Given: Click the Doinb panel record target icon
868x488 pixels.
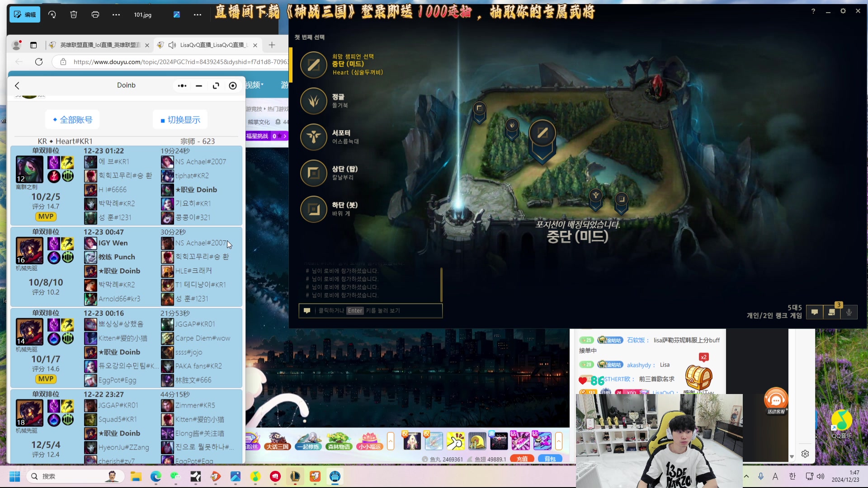Looking at the screenshot, I should pyautogui.click(x=233, y=85).
